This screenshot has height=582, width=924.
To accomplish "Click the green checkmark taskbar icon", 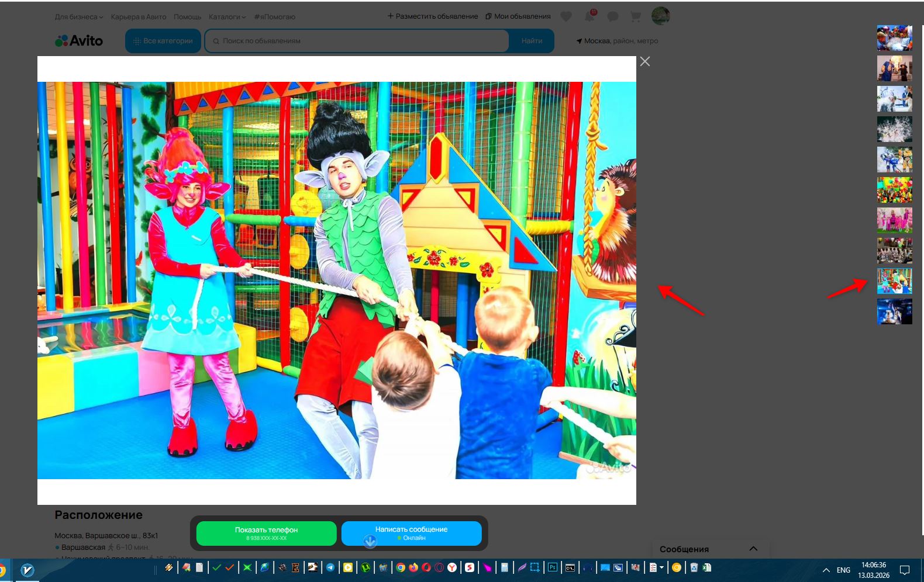I will 217,567.
